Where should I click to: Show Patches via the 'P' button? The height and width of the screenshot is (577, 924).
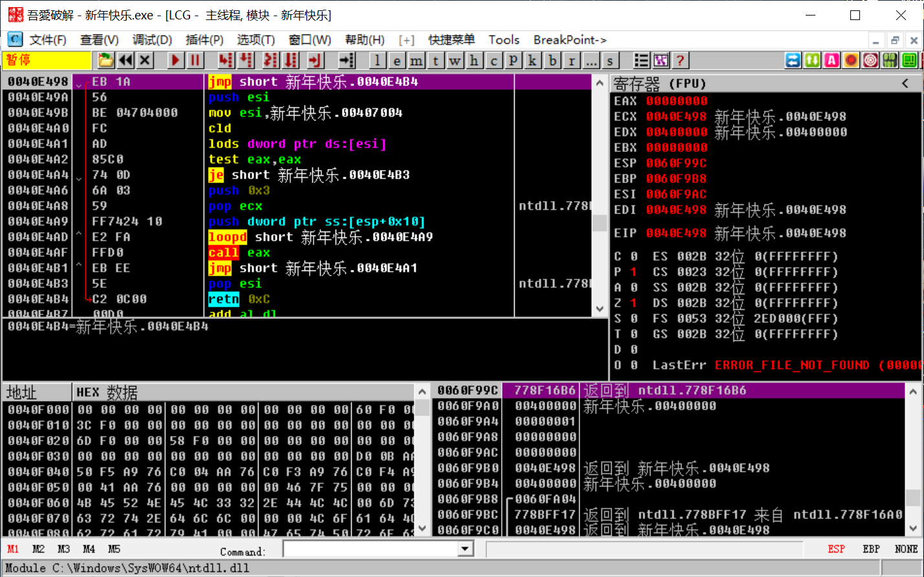click(x=513, y=60)
